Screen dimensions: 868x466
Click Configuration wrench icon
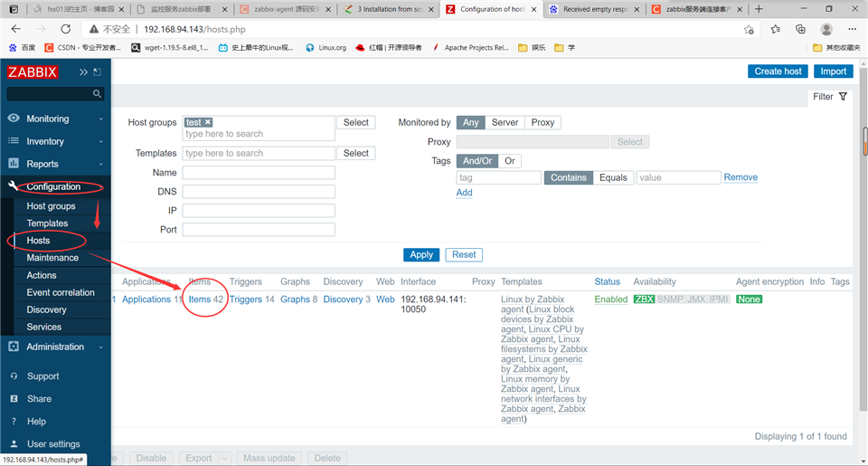[14, 186]
